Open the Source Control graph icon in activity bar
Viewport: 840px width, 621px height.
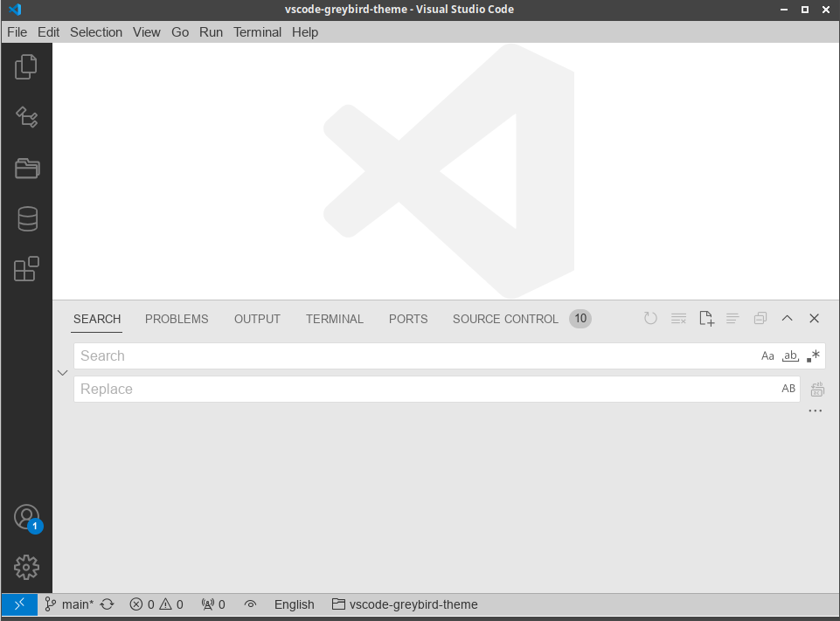tap(26, 117)
